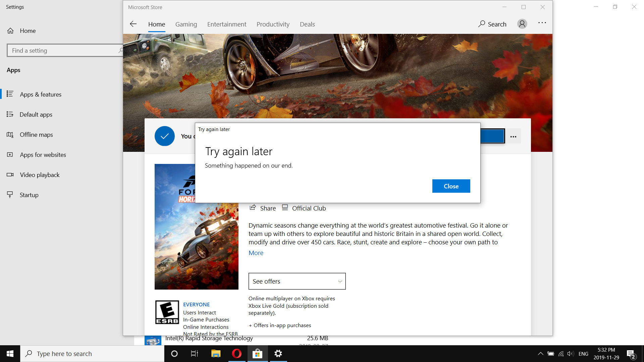Click the back arrow in Microsoft Store
The width and height of the screenshot is (644, 362).
(133, 24)
